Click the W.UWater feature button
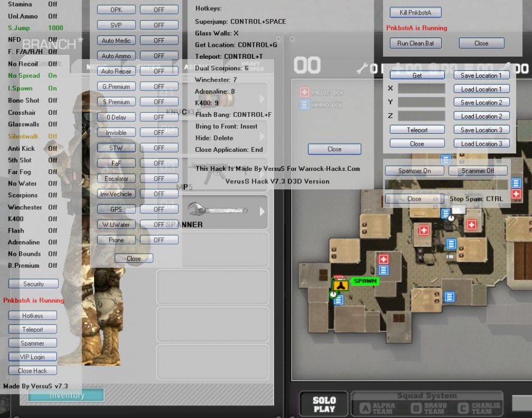Screen dimensions: 532x418 pos(116,224)
